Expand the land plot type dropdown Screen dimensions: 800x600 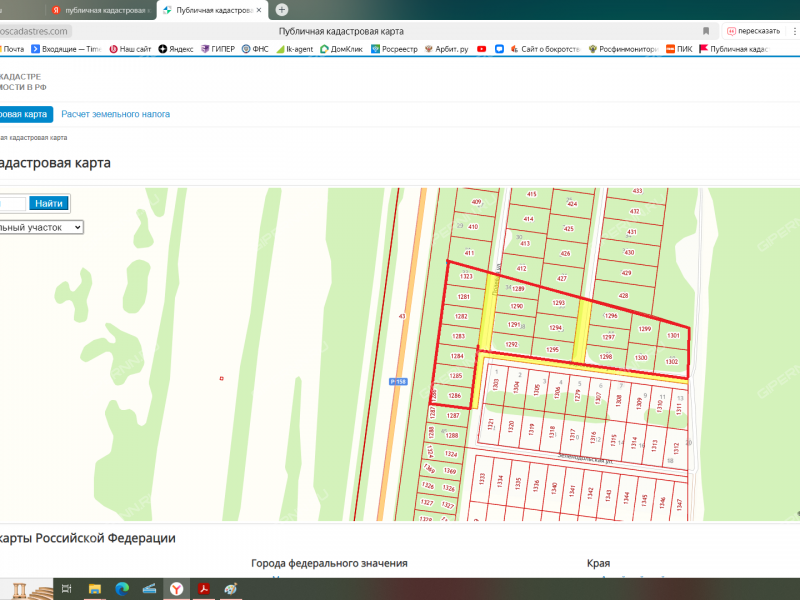pos(40,227)
